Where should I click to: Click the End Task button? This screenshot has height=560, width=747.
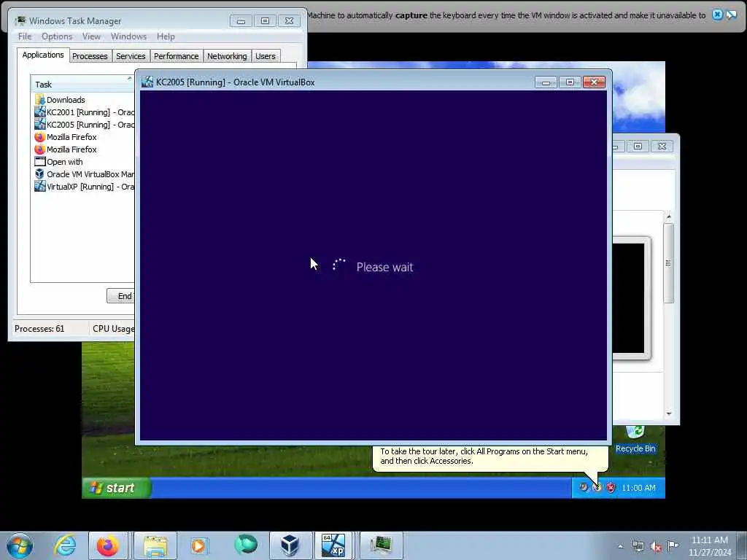[x=121, y=296]
